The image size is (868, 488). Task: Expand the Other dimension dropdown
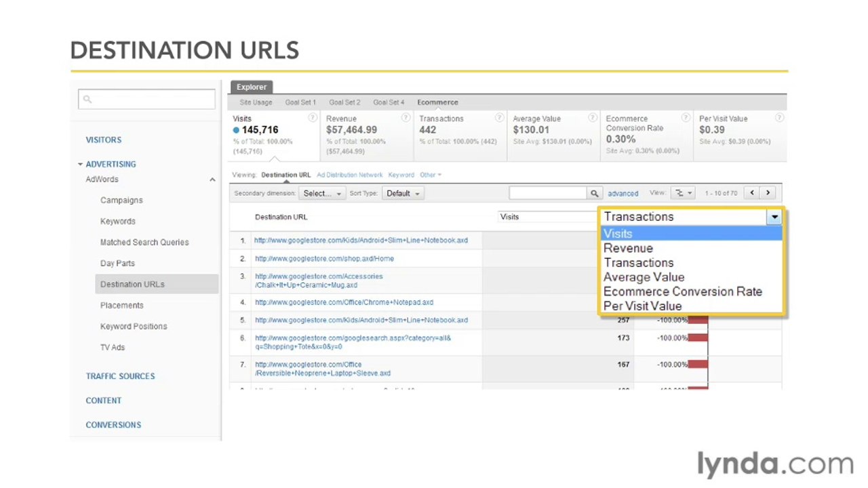(430, 175)
